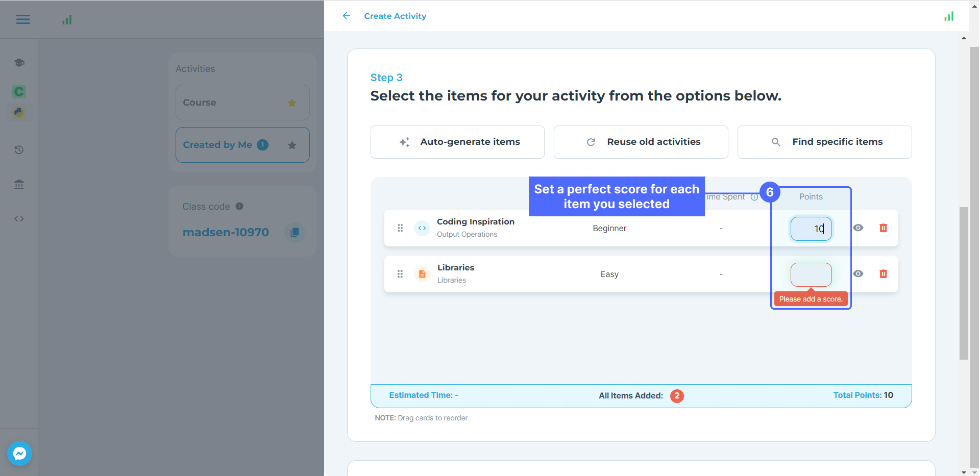The width and height of the screenshot is (980, 476).
Task: Preview Coding Inspiration using eye icon
Action: tap(858, 228)
